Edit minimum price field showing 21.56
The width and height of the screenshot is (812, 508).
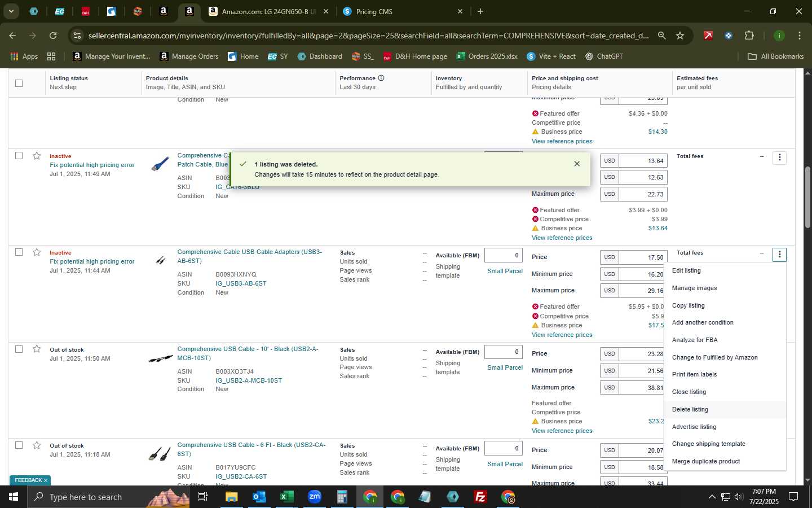642,371
